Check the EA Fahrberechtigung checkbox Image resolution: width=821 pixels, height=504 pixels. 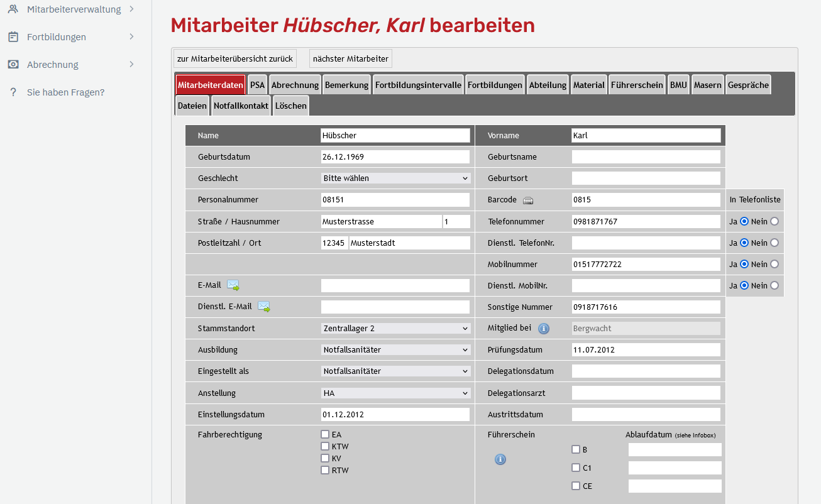pos(325,434)
